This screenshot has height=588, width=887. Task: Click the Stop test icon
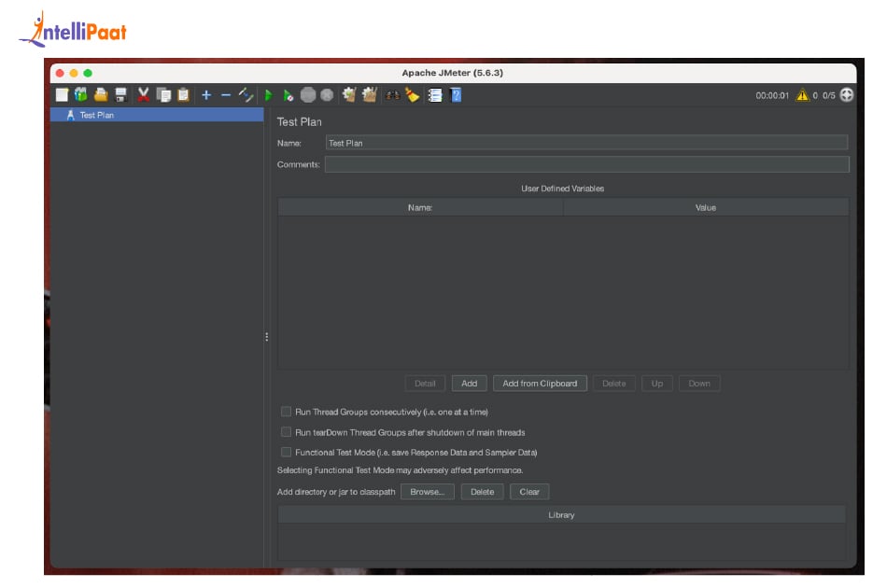pos(308,95)
